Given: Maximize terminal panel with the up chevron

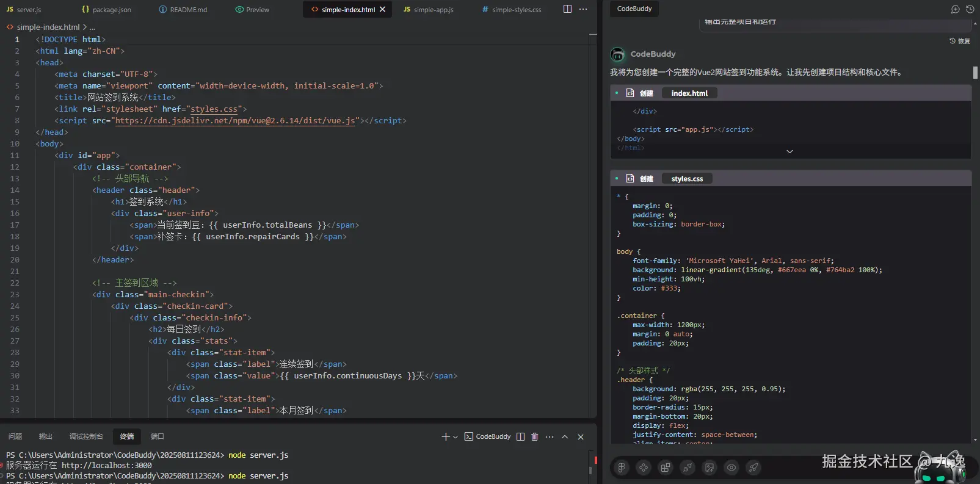Looking at the screenshot, I should click(x=565, y=436).
